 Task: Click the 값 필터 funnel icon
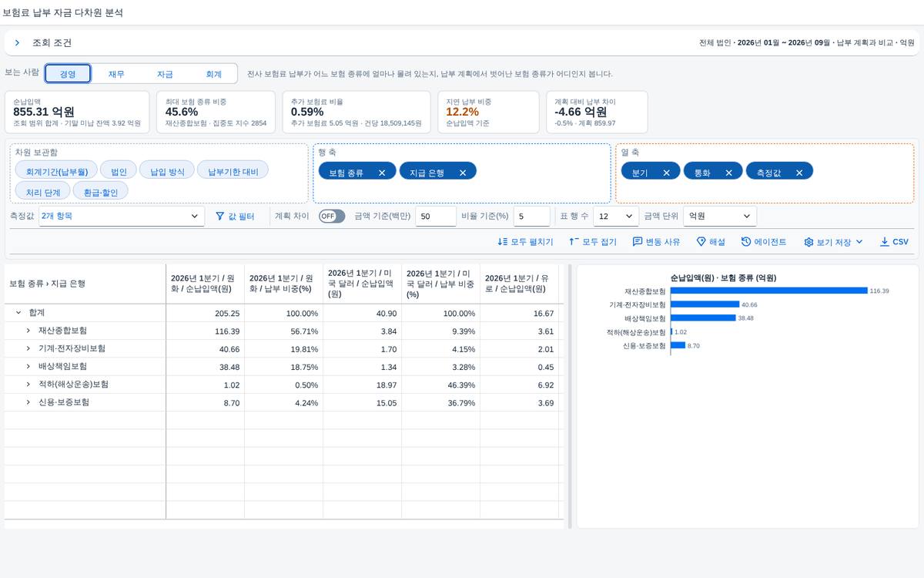point(219,217)
